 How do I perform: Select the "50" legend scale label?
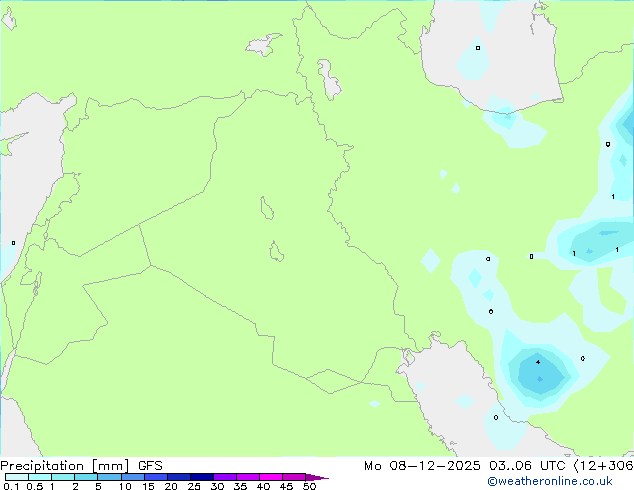coord(309,486)
